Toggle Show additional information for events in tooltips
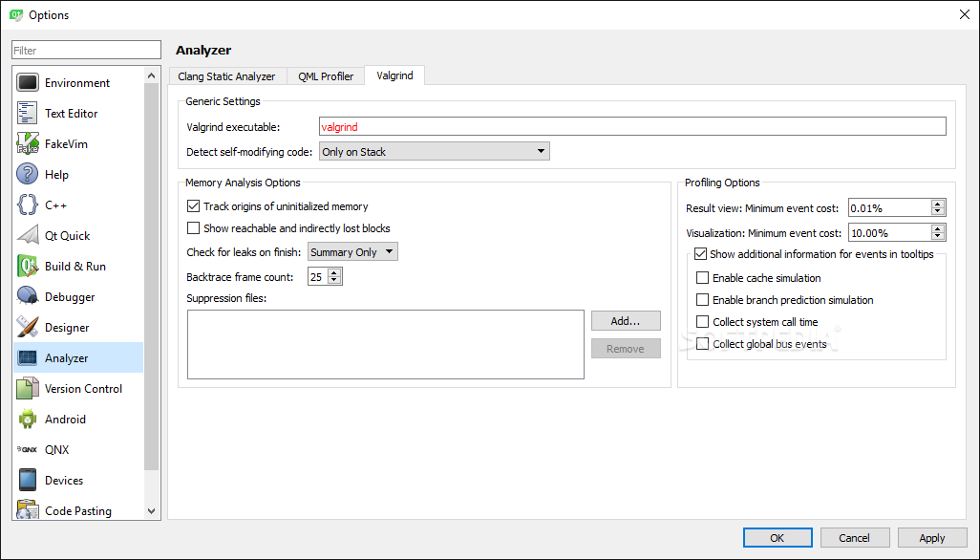 pyautogui.click(x=701, y=254)
